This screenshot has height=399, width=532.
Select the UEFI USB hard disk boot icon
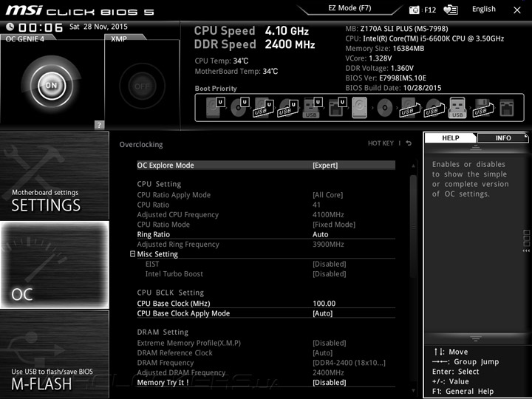click(265, 108)
